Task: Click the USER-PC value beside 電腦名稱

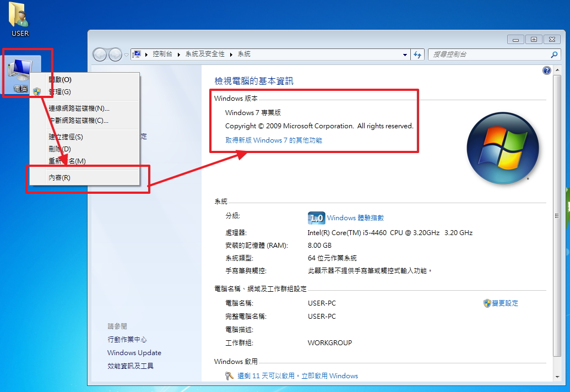Action: pyautogui.click(x=322, y=303)
